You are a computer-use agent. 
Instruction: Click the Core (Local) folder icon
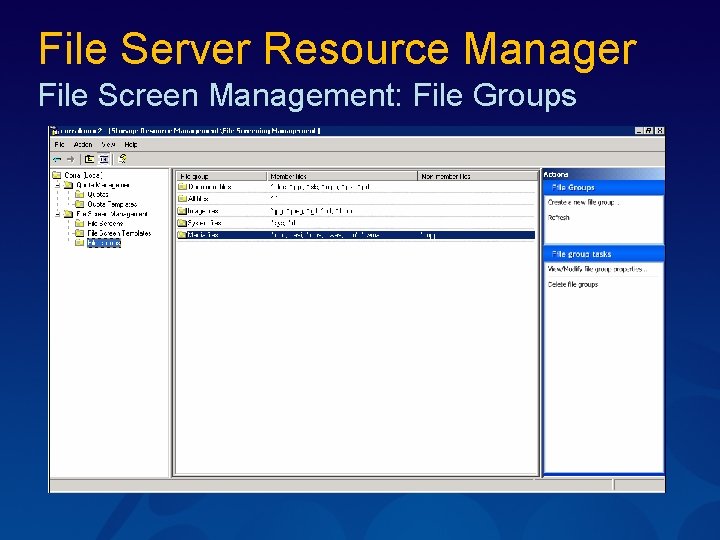click(57, 175)
